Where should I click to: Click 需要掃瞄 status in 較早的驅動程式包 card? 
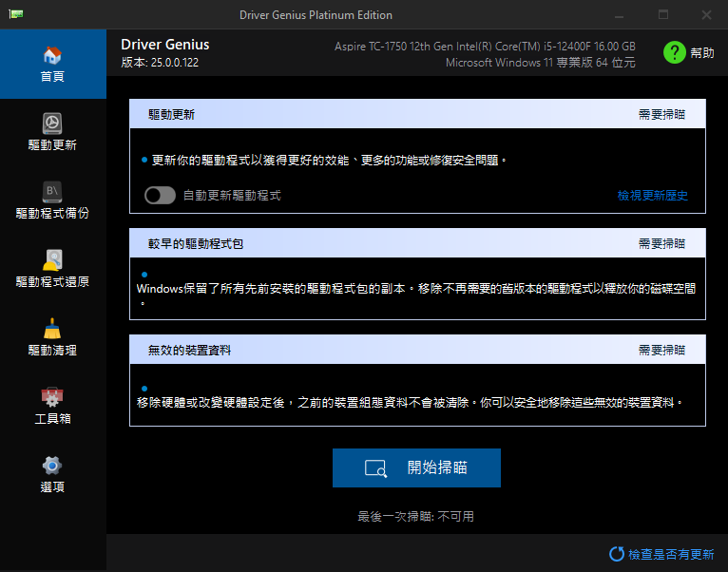pyautogui.click(x=661, y=244)
